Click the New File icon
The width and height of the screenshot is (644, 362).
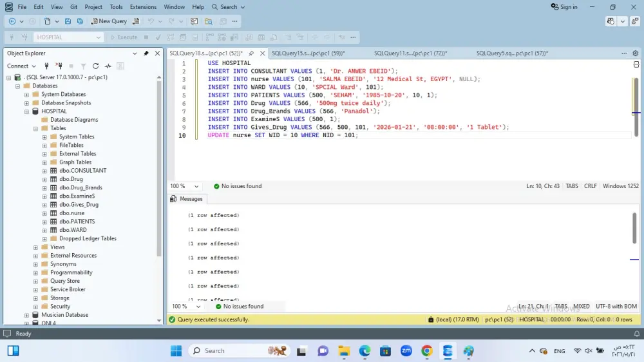pyautogui.click(x=47, y=21)
